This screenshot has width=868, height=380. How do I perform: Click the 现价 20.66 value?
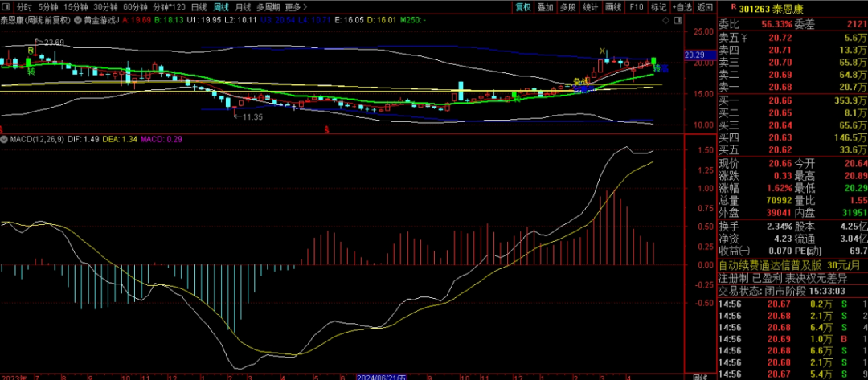780,164
